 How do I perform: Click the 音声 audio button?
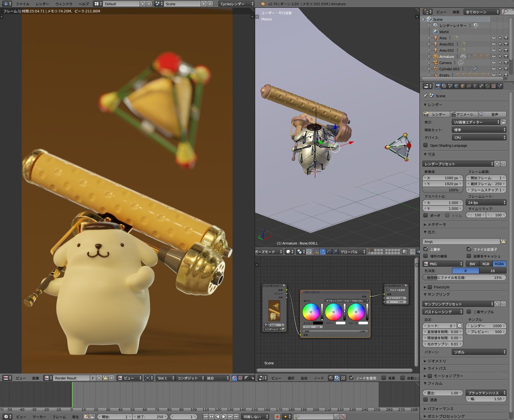pos(492,114)
